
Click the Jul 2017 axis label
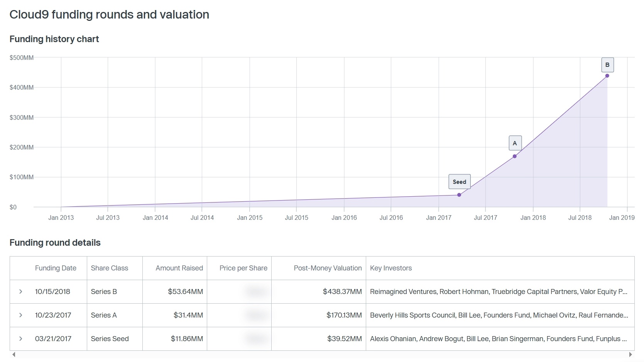pos(485,218)
